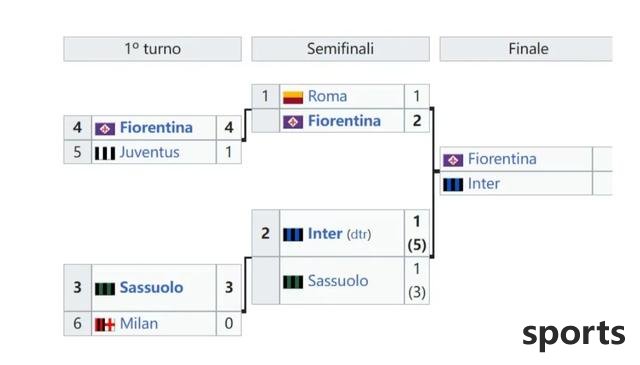Click the Milan red-and-black flag icon
The height and width of the screenshot is (365, 640).
pyautogui.click(x=105, y=325)
